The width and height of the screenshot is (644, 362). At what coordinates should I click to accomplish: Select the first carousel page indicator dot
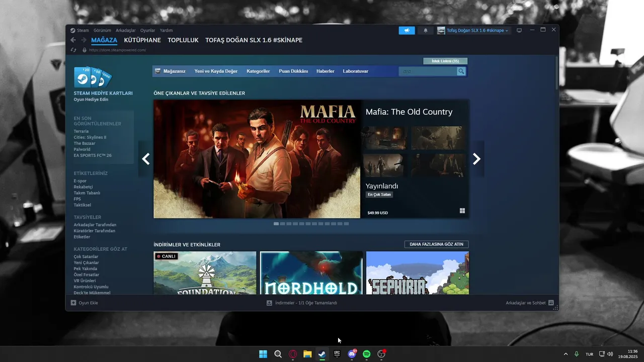point(276,224)
